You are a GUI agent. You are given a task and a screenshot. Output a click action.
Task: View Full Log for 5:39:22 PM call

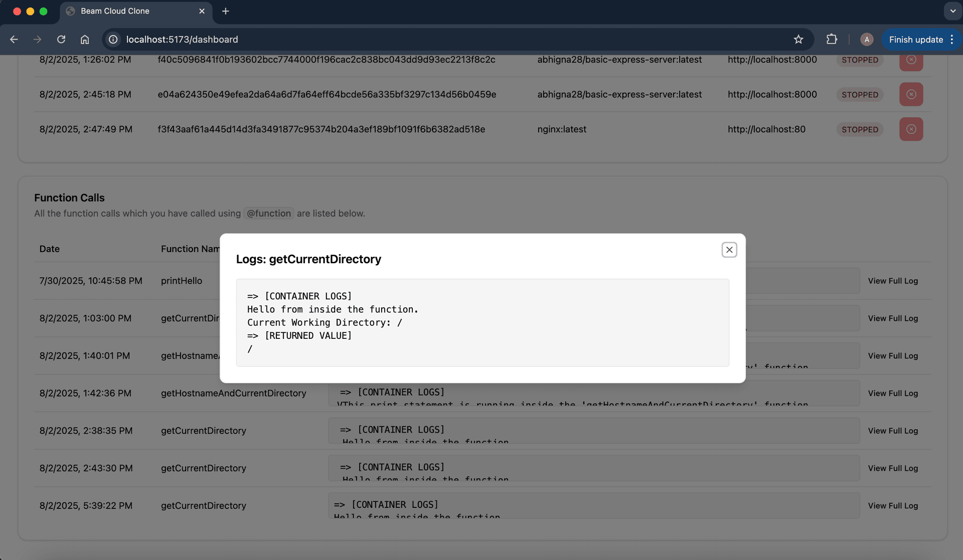(893, 505)
